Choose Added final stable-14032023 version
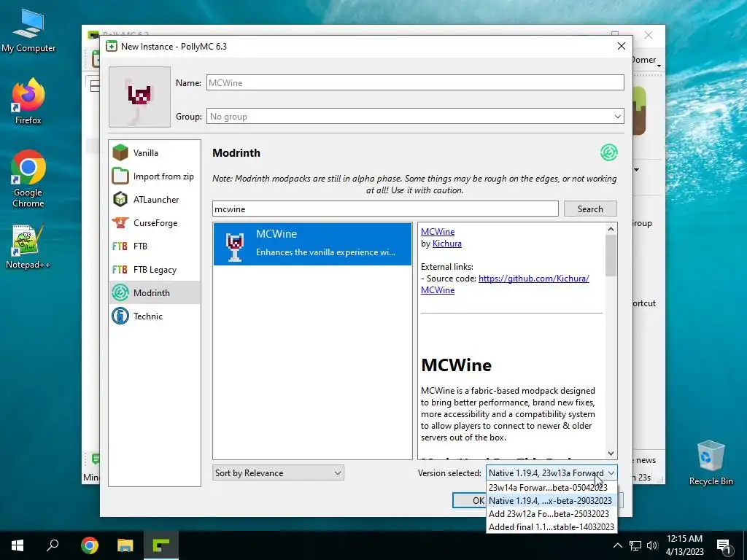 coord(551,527)
